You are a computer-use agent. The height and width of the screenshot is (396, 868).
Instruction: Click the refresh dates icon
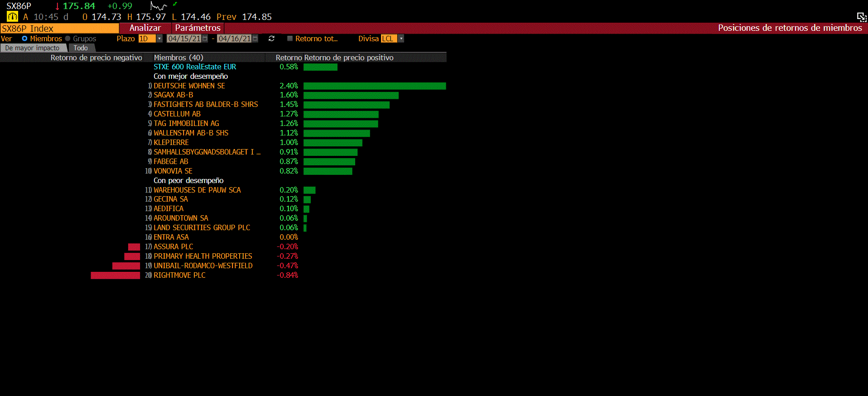tap(271, 39)
